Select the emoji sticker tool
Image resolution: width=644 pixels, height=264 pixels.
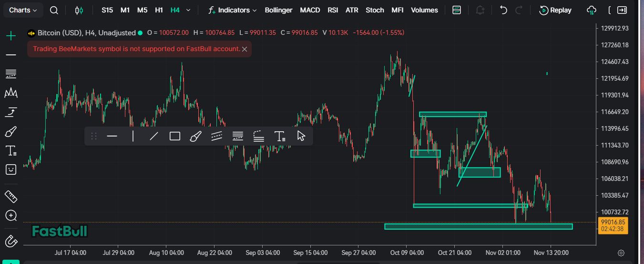(10, 169)
